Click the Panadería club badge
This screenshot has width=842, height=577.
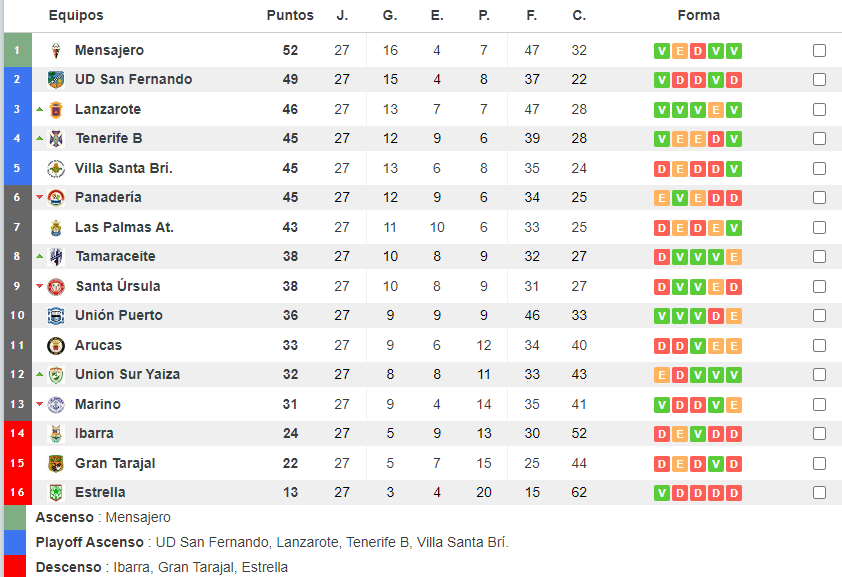click(56, 198)
